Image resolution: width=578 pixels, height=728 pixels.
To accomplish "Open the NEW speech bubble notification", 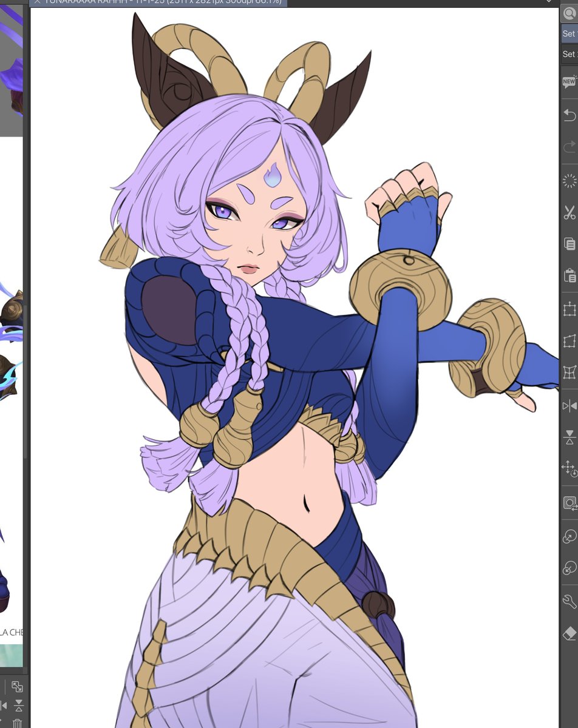I will pyautogui.click(x=569, y=83).
